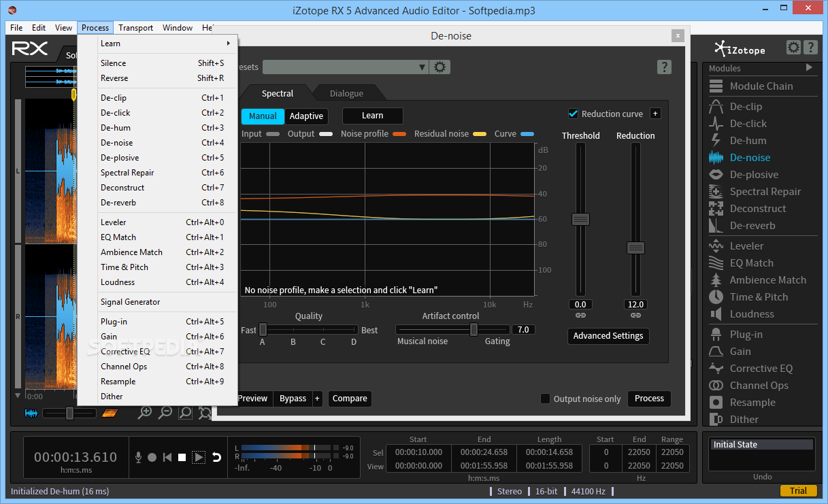Click the Trial button in status bar
The image size is (828, 504).
coord(798,491)
